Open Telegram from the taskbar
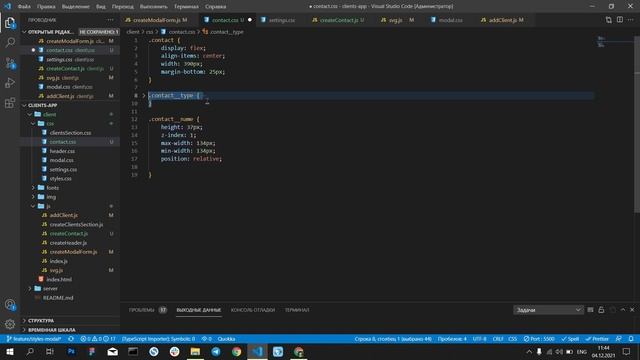Image resolution: width=640 pixels, height=360 pixels. click(216, 351)
